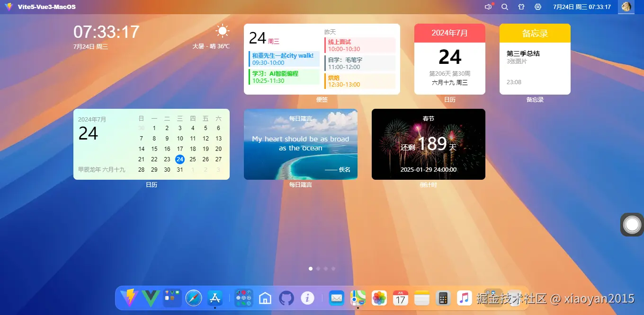Viewport: 644px width, 315px height.
Task: Open GitHub from the dock
Action: coord(286,298)
